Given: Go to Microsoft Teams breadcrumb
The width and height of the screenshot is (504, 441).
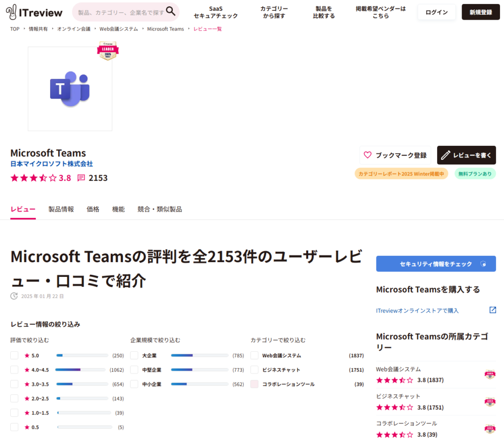Looking at the screenshot, I should (165, 29).
